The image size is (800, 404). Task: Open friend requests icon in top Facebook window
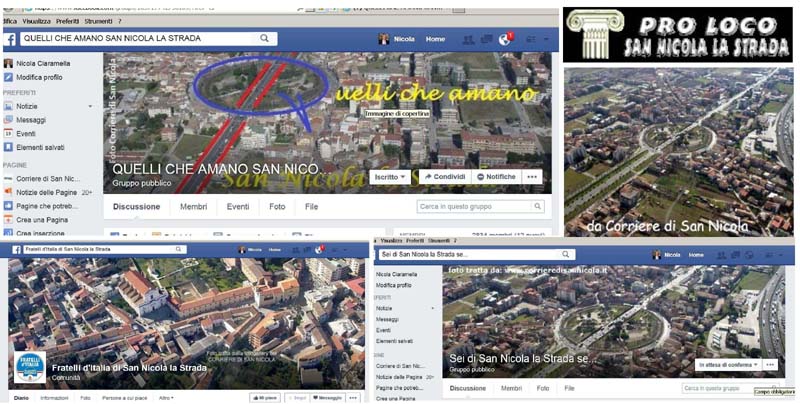[x=468, y=39]
